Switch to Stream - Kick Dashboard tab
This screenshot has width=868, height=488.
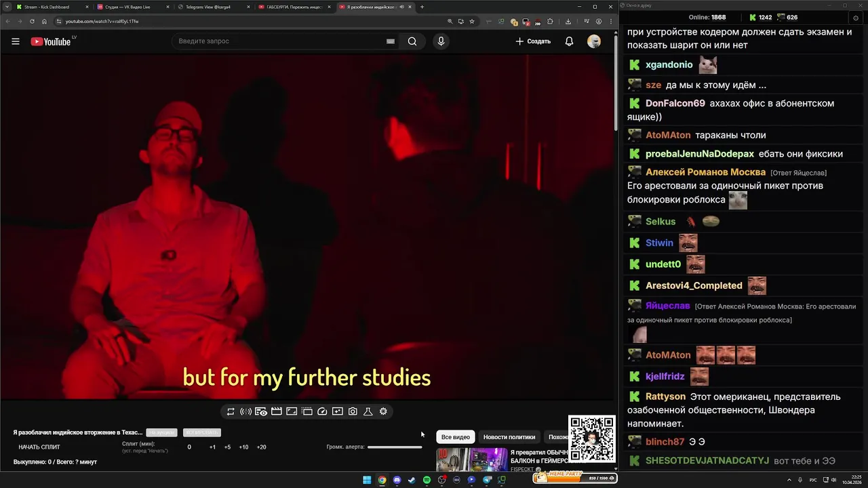point(51,7)
